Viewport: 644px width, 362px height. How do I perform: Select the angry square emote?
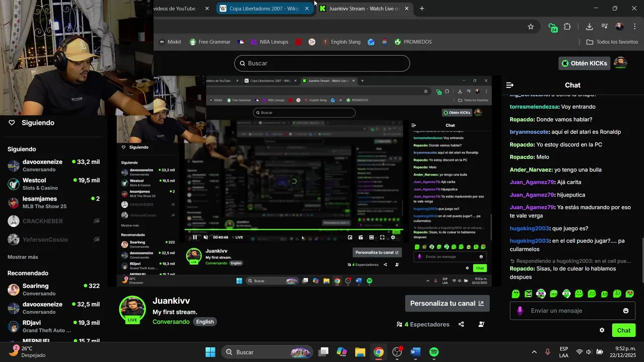coord(528,294)
